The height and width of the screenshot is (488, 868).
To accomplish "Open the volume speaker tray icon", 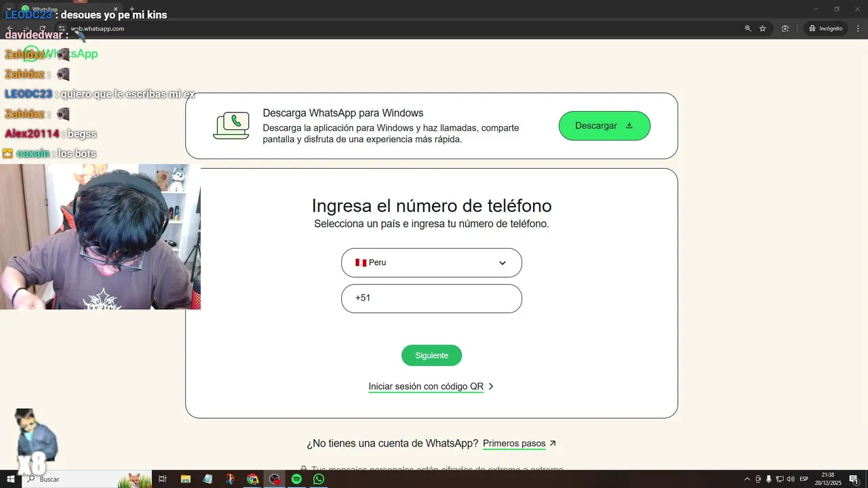I will click(x=791, y=479).
